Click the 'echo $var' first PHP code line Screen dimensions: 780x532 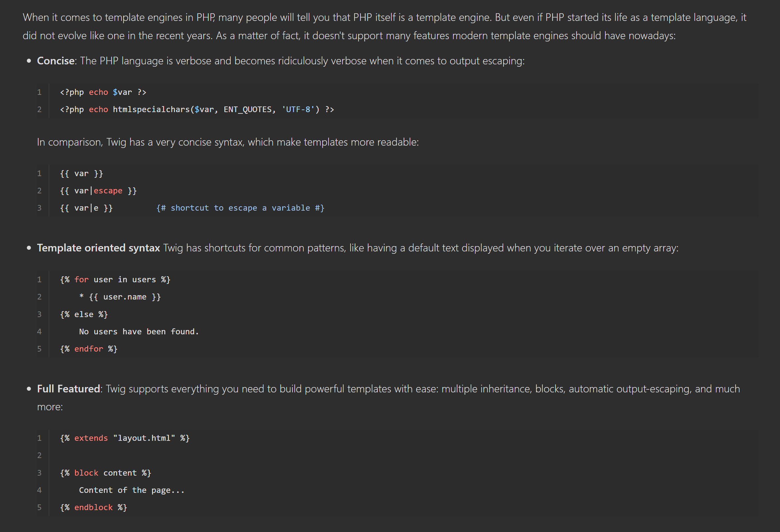coord(103,92)
